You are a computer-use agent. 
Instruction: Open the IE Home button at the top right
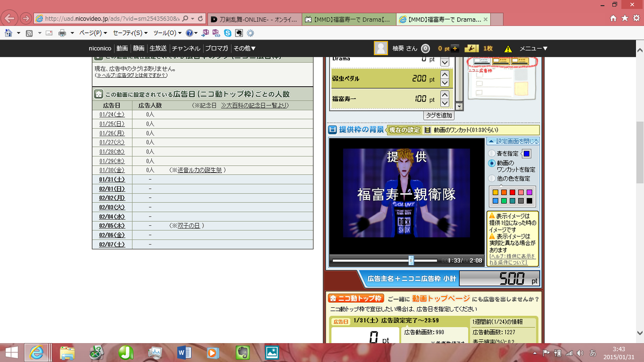click(613, 18)
